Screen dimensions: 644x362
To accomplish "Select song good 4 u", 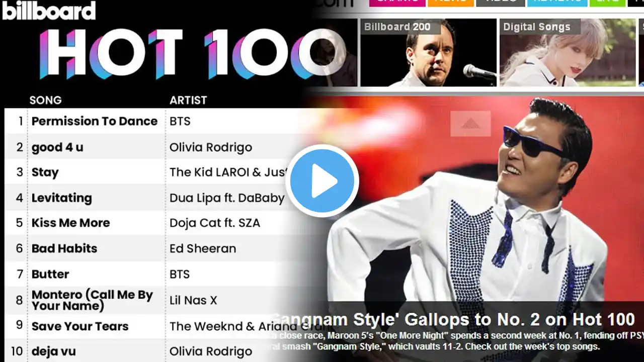I will [57, 147].
